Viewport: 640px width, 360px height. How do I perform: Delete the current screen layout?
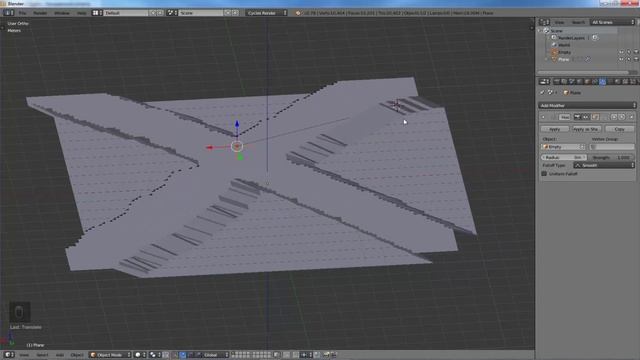pos(160,13)
